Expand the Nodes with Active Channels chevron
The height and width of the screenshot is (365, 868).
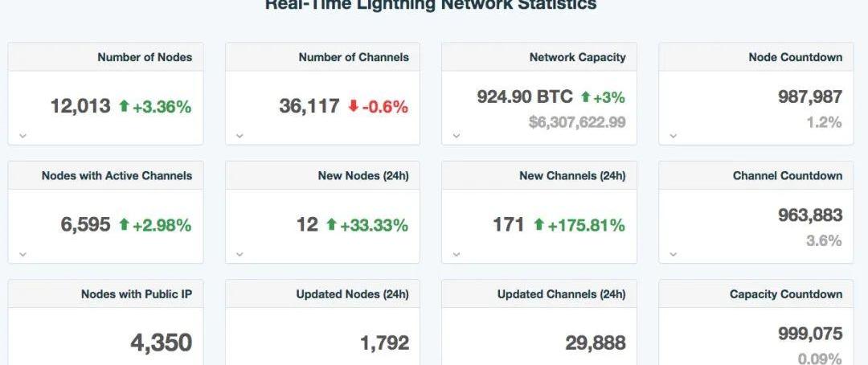click(23, 254)
